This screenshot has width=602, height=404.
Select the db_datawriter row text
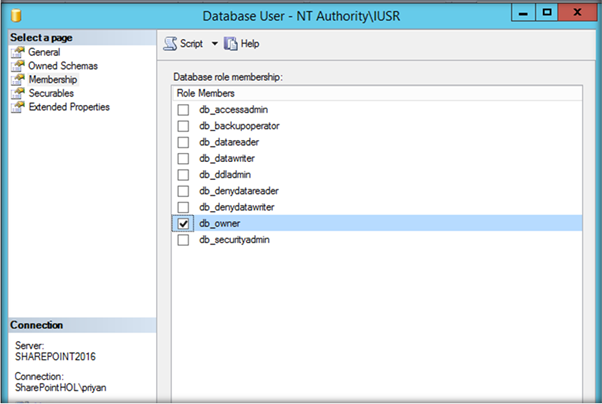pyautogui.click(x=227, y=159)
